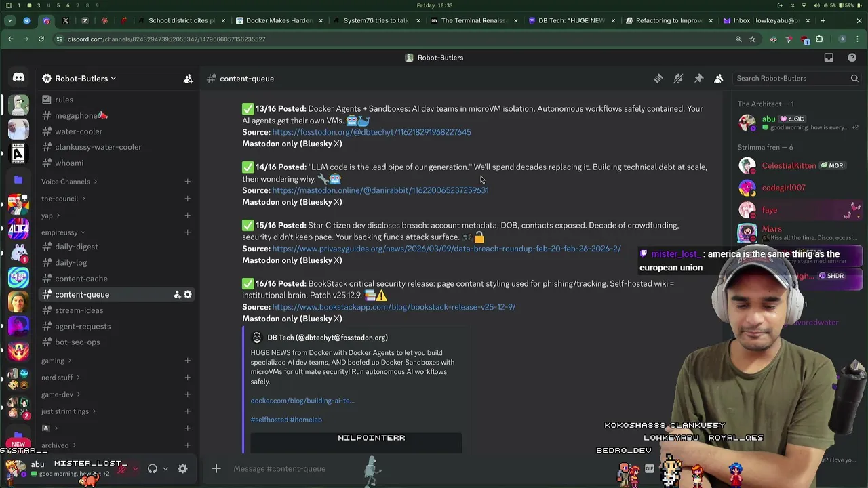This screenshot has width=868, height=488.
Task: Expand the gaming category
Action: click(x=56, y=361)
